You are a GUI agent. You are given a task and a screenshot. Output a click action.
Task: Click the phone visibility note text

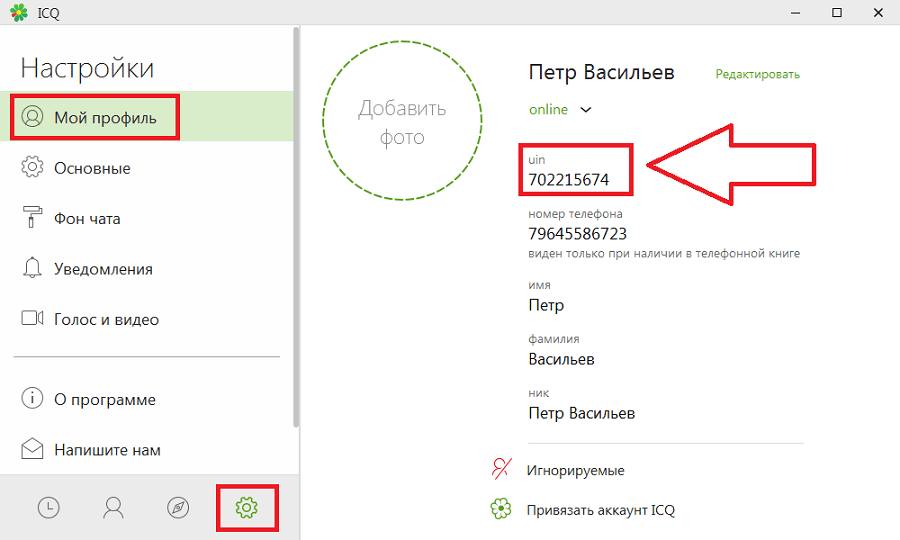(x=664, y=254)
